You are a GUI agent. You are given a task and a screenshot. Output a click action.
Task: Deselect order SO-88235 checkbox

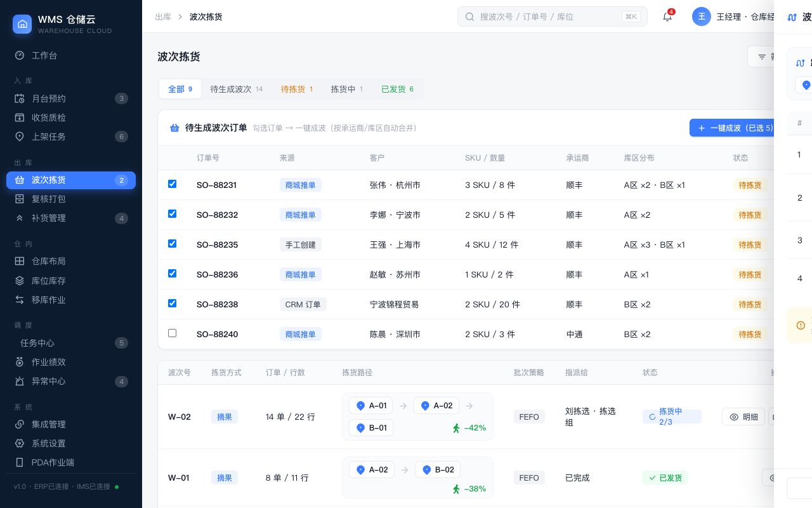coord(172,244)
